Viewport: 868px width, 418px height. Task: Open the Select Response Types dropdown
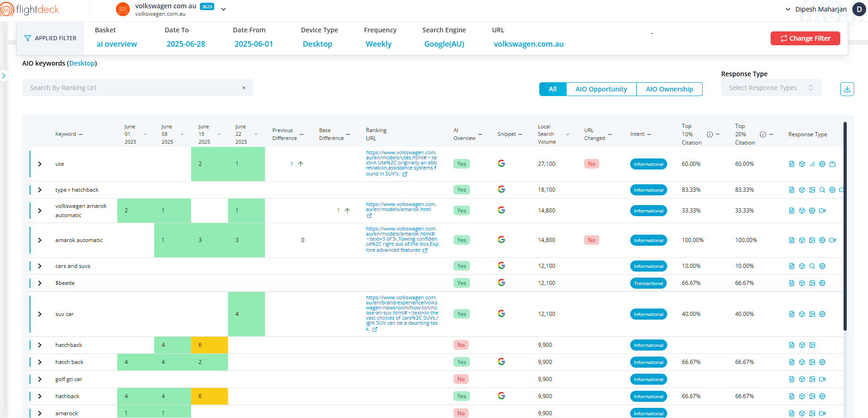(x=771, y=88)
